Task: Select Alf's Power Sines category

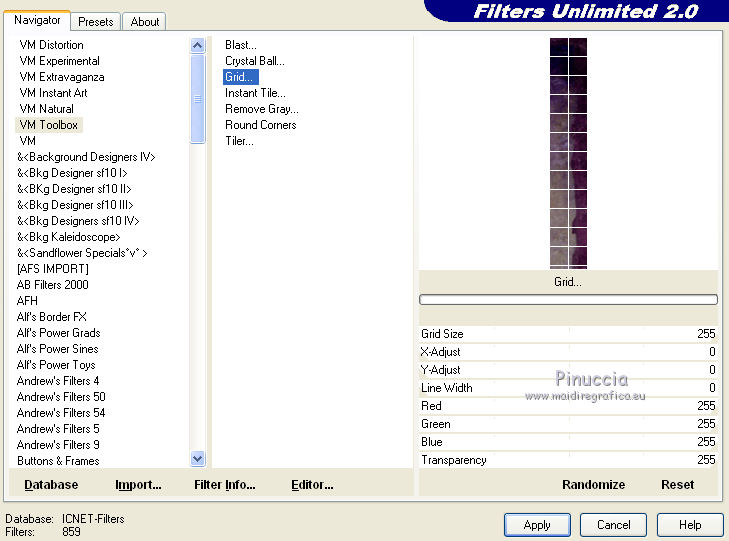Action: pos(58,349)
